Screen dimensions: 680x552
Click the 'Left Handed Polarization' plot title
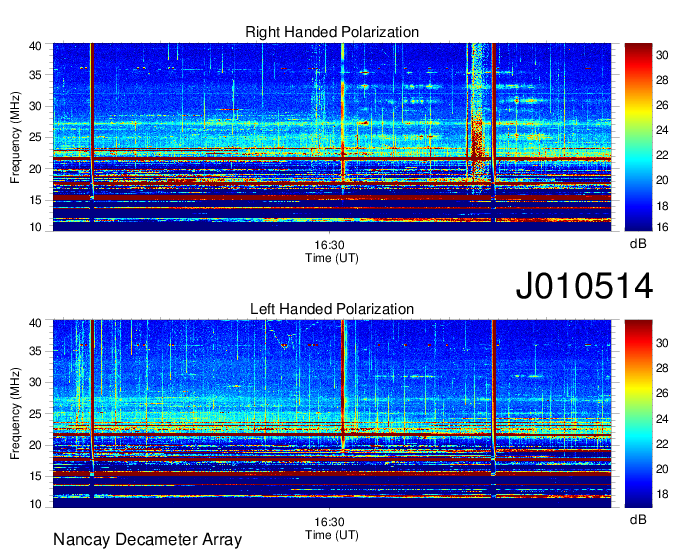point(332,309)
